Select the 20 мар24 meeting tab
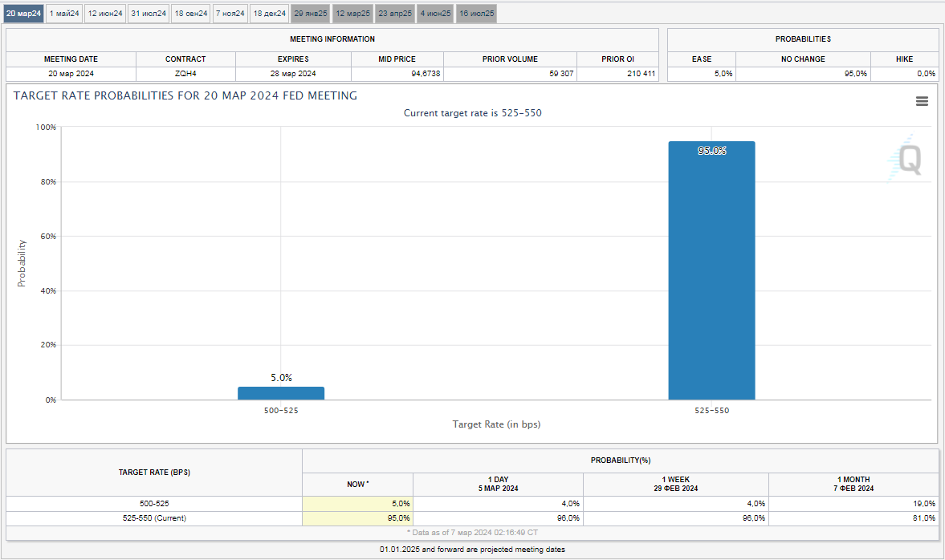 point(23,14)
